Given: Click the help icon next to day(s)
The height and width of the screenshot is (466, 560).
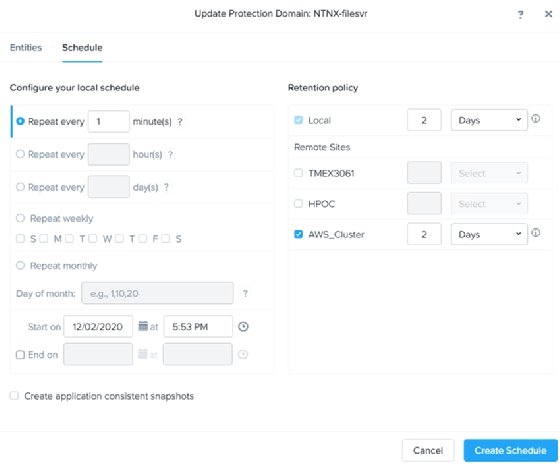Looking at the screenshot, I should point(166,187).
